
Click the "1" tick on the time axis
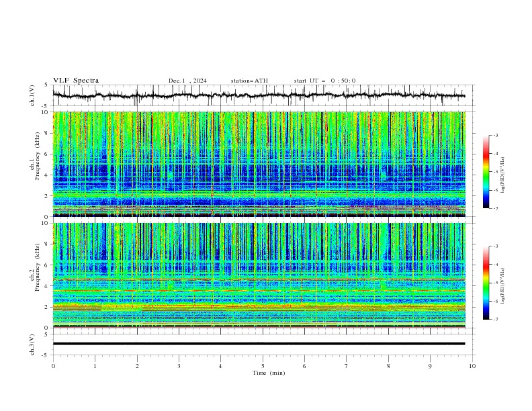click(x=95, y=366)
